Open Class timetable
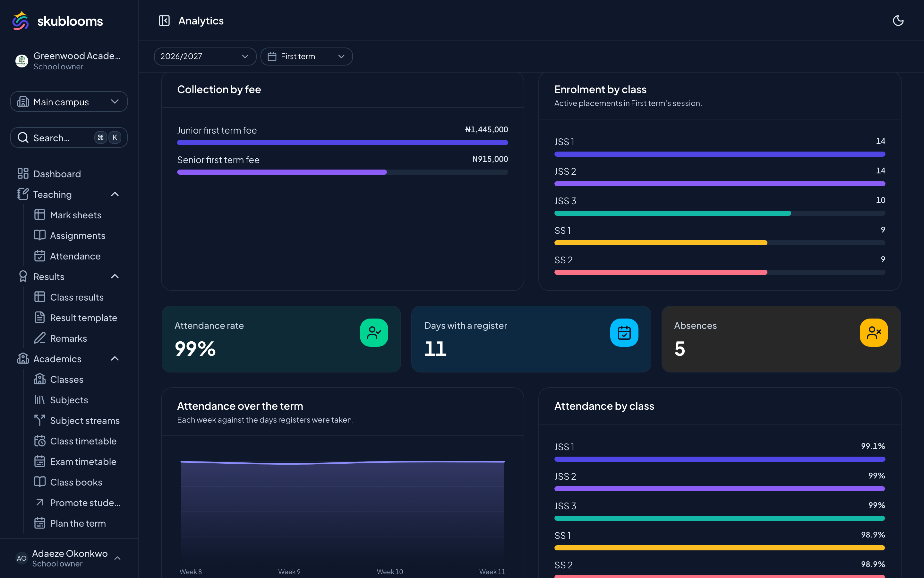This screenshot has width=924, height=578. [x=83, y=441]
